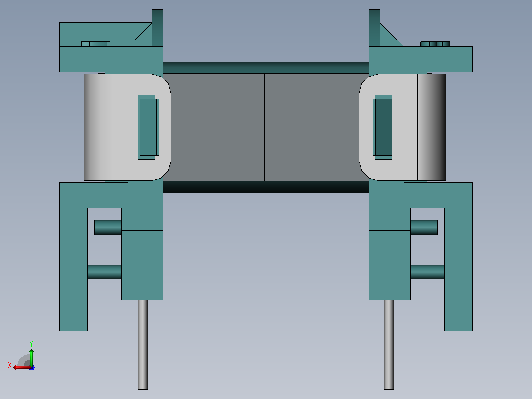
Task: Select the left tall teal slide block
Action: point(143,265)
